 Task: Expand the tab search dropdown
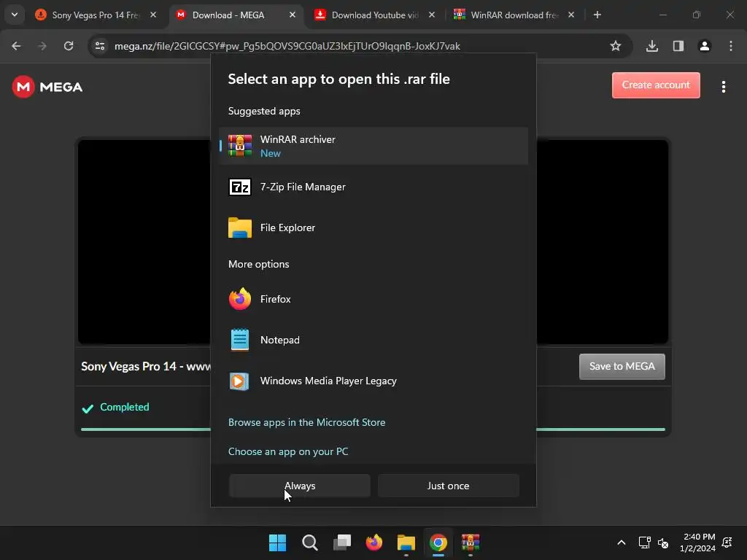coord(15,15)
